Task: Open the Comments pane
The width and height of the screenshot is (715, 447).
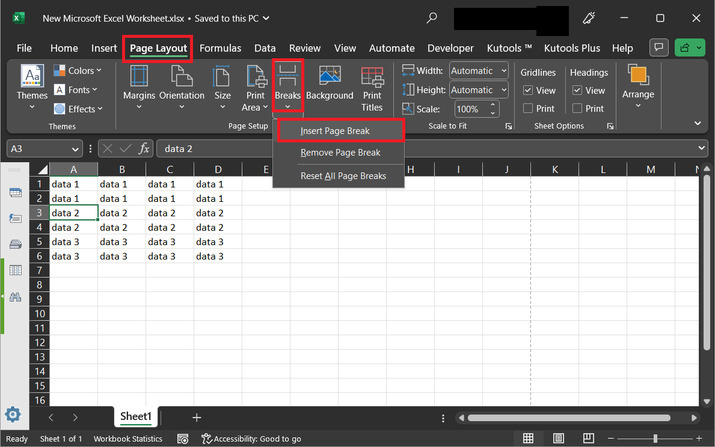Action: point(658,47)
